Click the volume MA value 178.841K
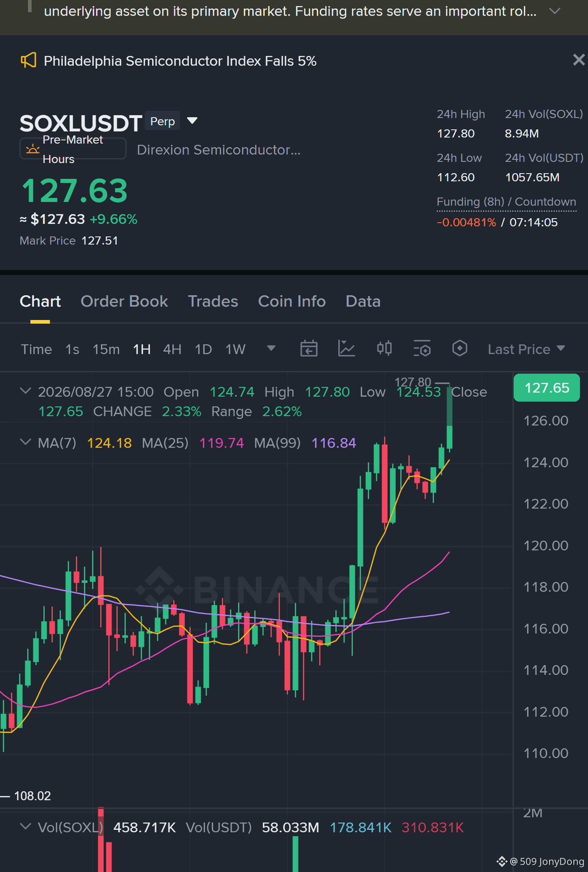588x872 pixels. point(361,827)
